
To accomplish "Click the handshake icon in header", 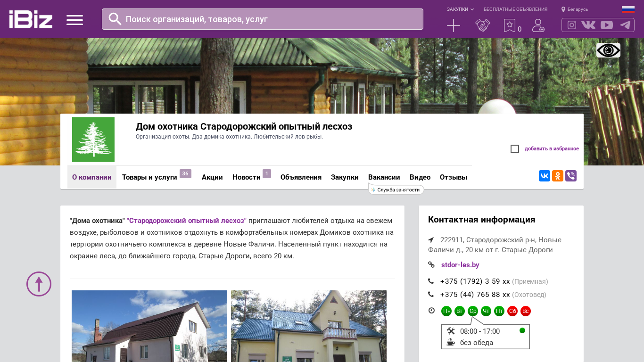I will pos(483,25).
